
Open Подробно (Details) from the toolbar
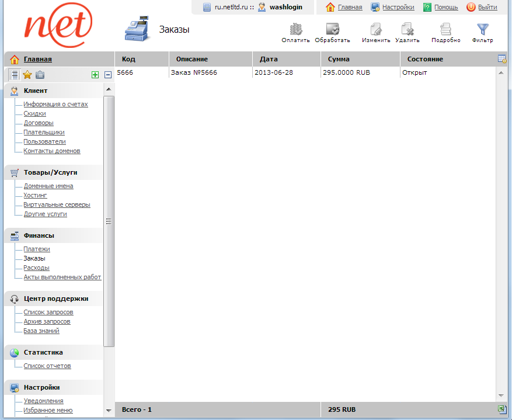click(445, 29)
